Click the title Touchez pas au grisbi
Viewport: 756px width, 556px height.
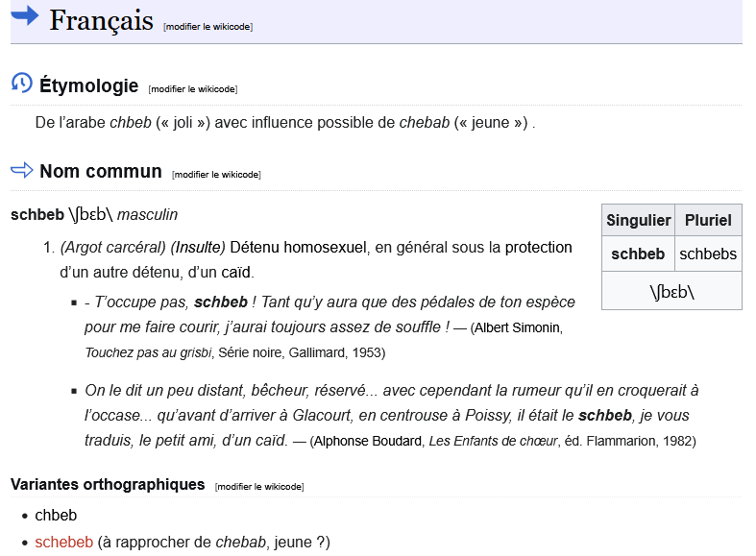pyautogui.click(x=149, y=352)
